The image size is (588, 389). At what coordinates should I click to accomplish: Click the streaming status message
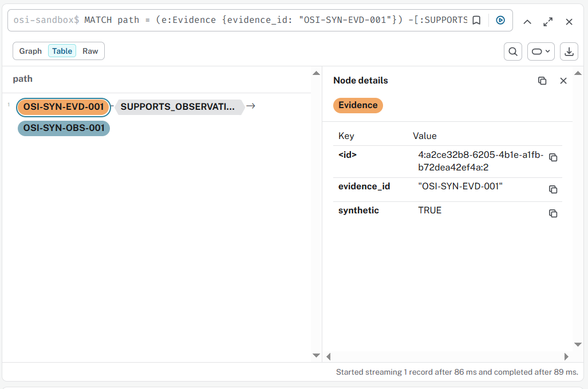[x=457, y=372]
